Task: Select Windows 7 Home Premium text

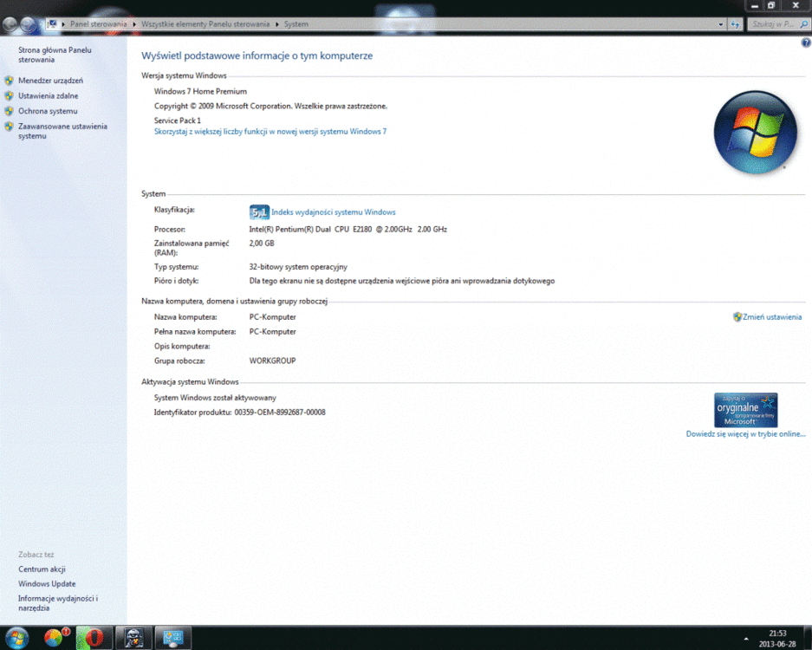Action: (200, 92)
